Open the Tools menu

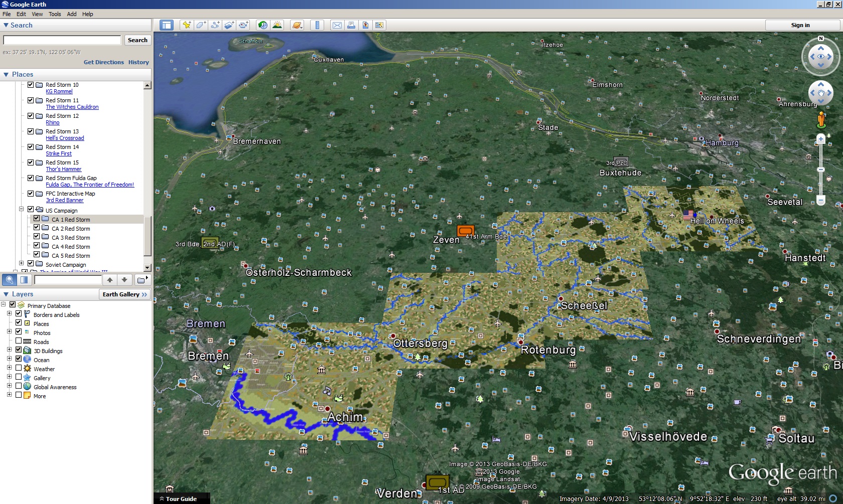pos(55,14)
